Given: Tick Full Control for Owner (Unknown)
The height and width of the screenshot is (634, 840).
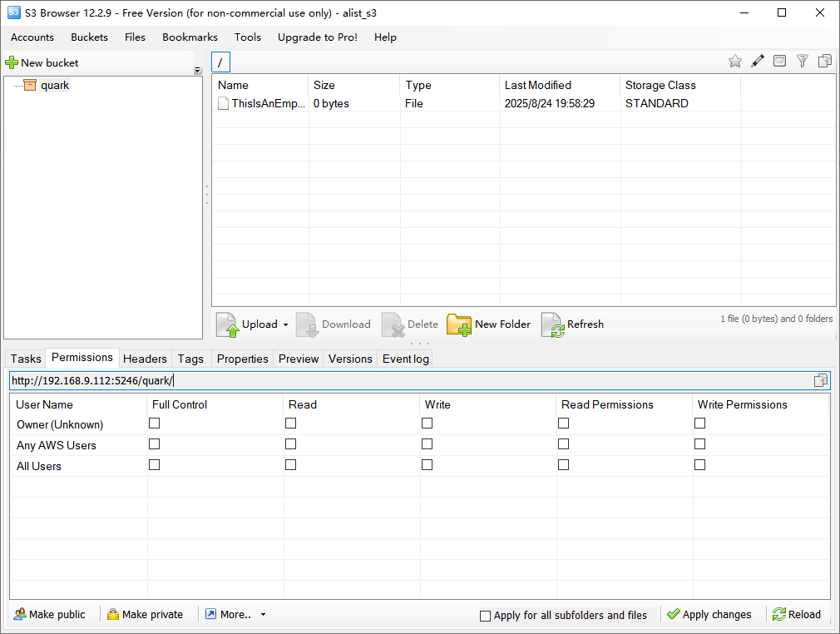Looking at the screenshot, I should click(155, 423).
